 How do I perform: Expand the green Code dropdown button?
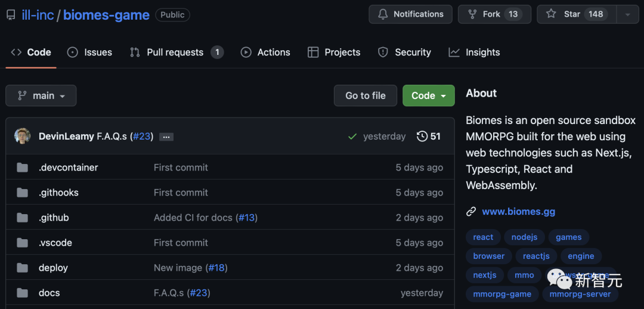coord(428,95)
